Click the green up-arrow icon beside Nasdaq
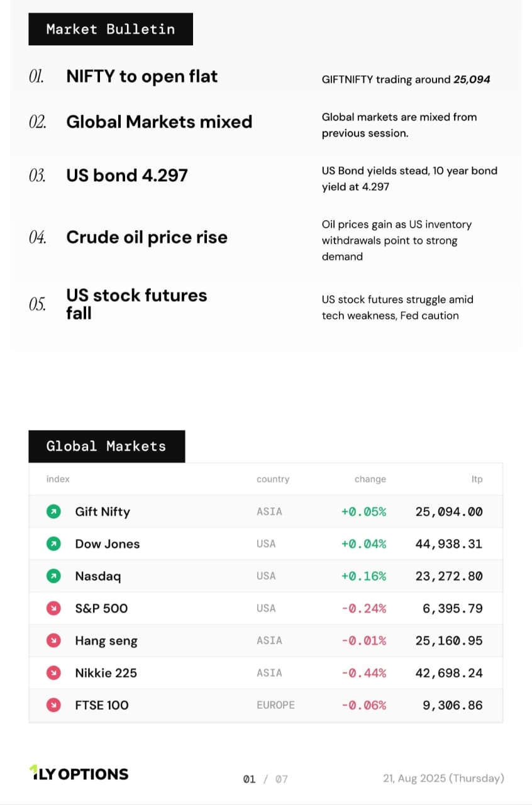 pyautogui.click(x=54, y=576)
